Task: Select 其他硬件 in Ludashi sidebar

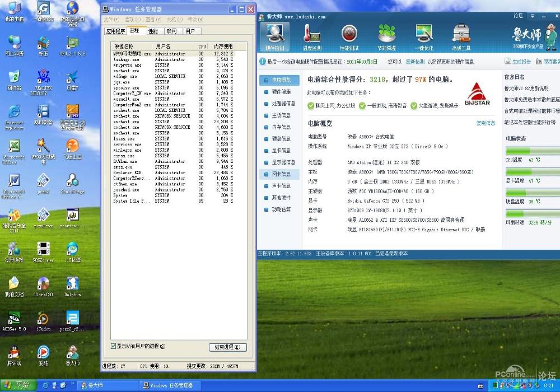Action: pyautogui.click(x=280, y=198)
